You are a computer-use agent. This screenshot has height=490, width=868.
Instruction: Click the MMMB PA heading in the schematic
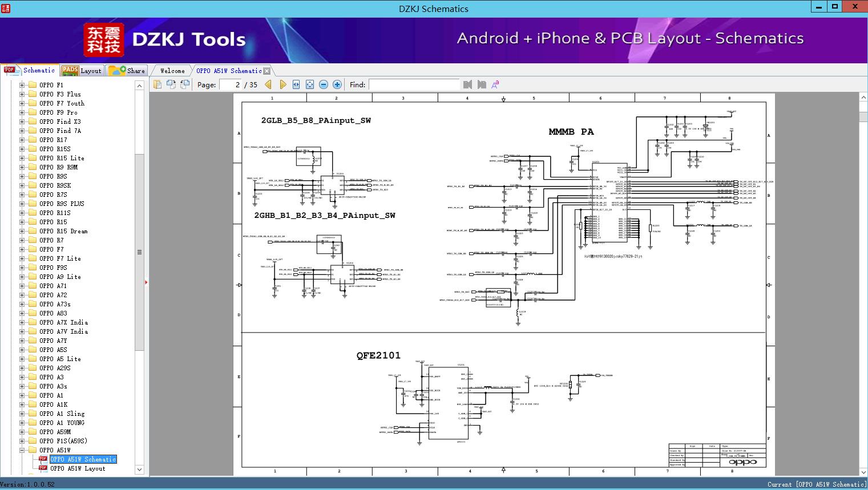point(571,132)
